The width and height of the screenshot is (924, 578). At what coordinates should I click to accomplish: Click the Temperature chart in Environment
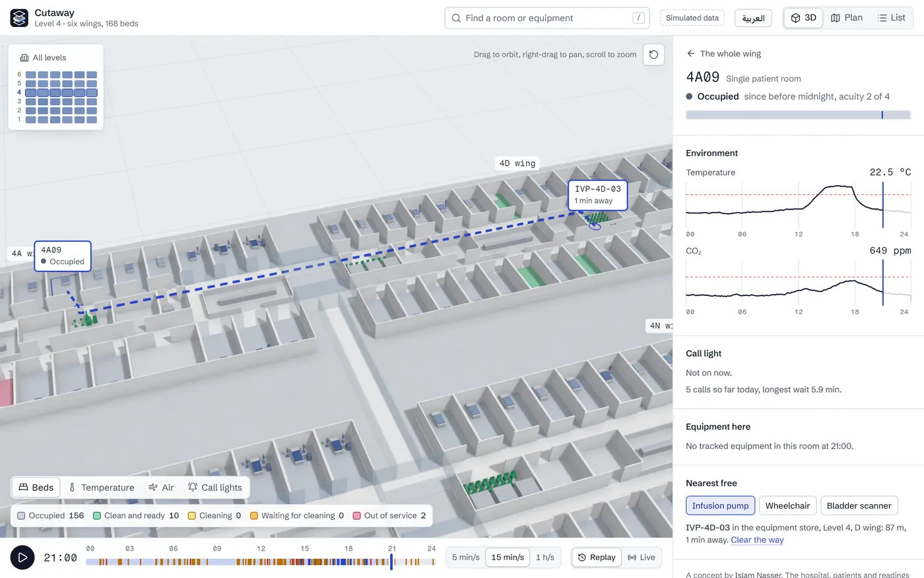tap(798, 205)
